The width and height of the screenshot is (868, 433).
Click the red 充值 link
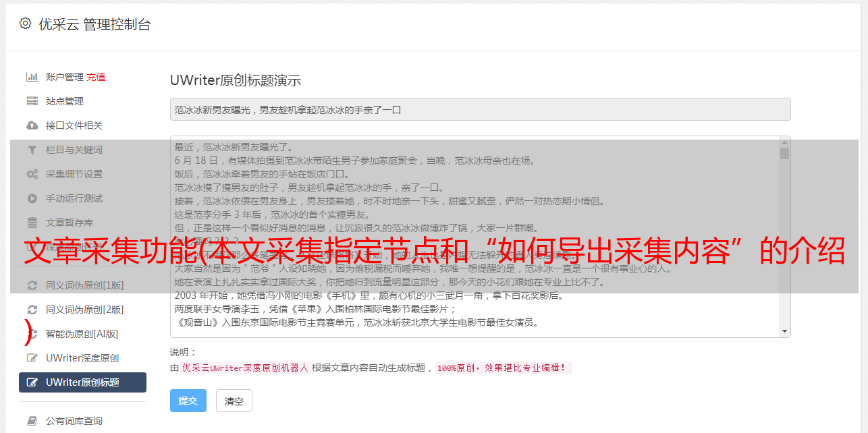[96, 77]
